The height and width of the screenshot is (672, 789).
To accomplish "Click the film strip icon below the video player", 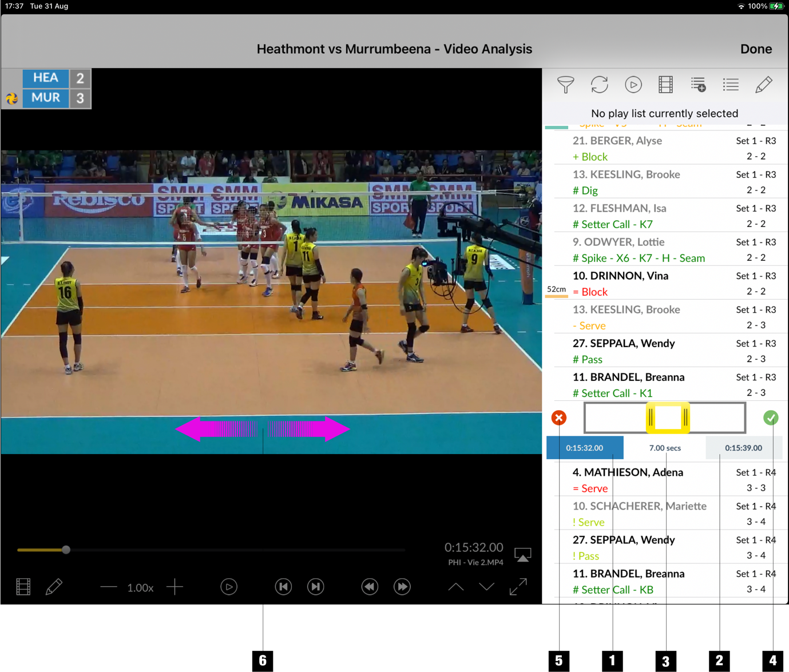I will tap(22, 586).
